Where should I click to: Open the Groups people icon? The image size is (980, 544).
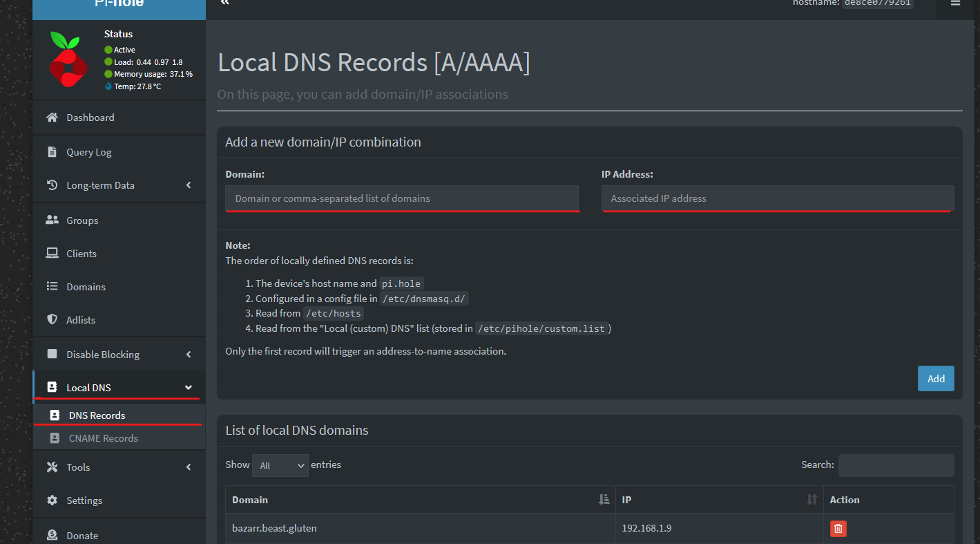52,220
